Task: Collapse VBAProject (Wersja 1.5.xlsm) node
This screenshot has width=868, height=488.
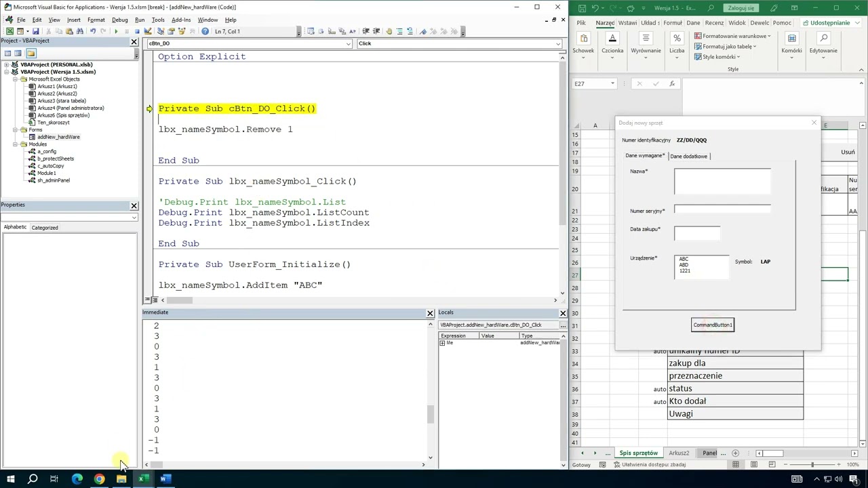Action: (7, 72)
